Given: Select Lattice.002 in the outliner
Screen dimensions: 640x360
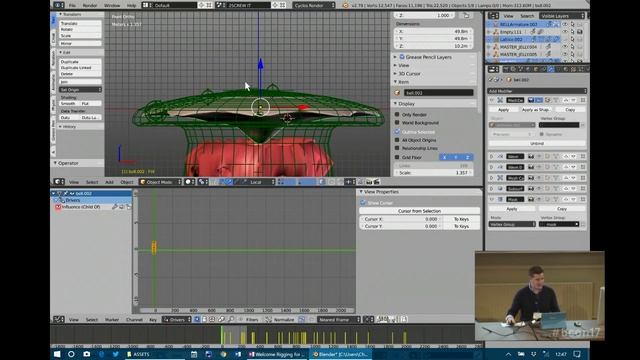Looking at the screenshot, I should (511, 40).
